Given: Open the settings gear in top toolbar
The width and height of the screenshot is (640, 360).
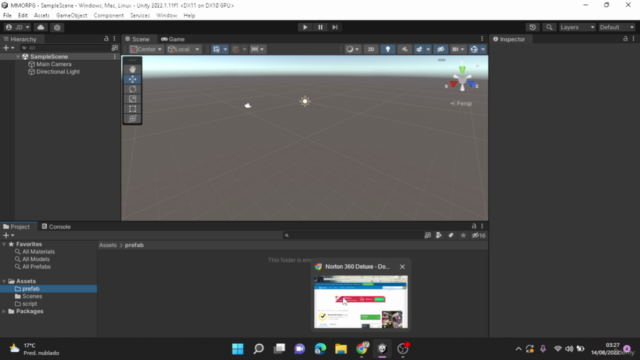Looking at the screenshot, I should click(x=57, y=27).
